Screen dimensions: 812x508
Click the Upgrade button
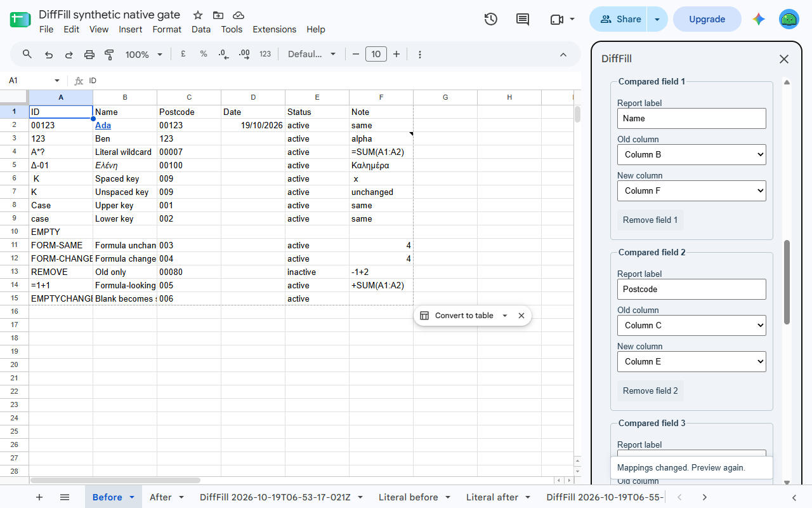coord(707,19)
